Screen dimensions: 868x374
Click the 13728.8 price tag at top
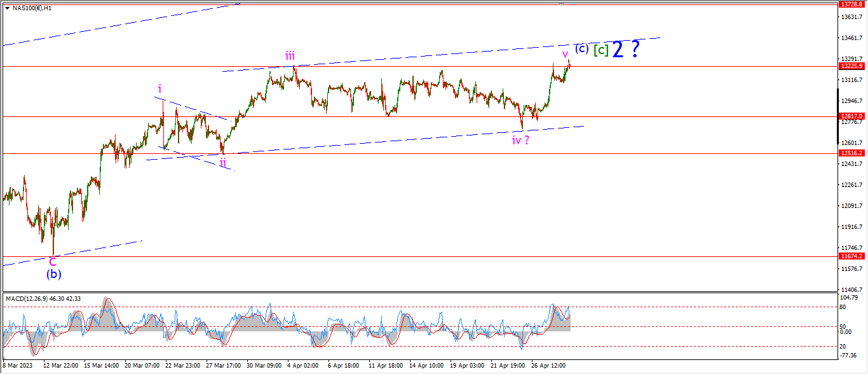point(851,4)
